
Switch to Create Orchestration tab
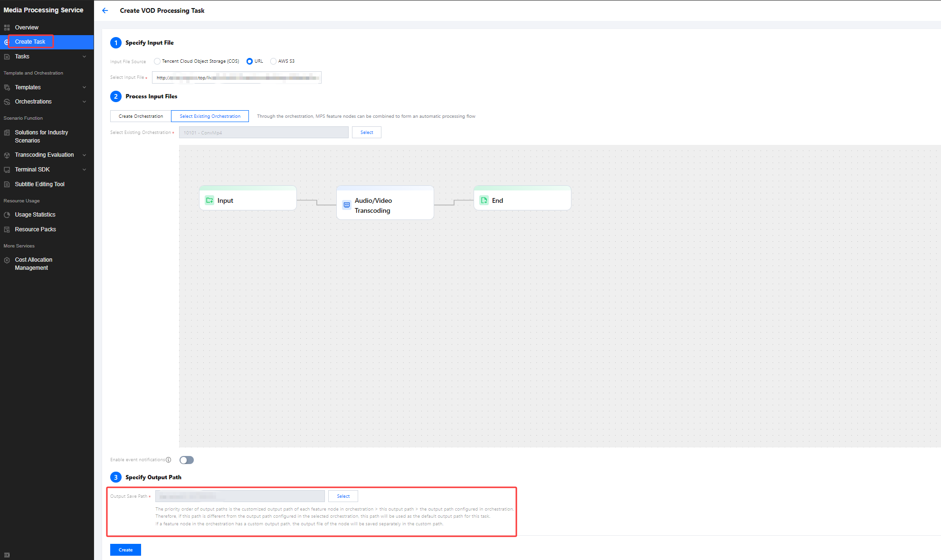pyautogui.click(x=141, y=116)
